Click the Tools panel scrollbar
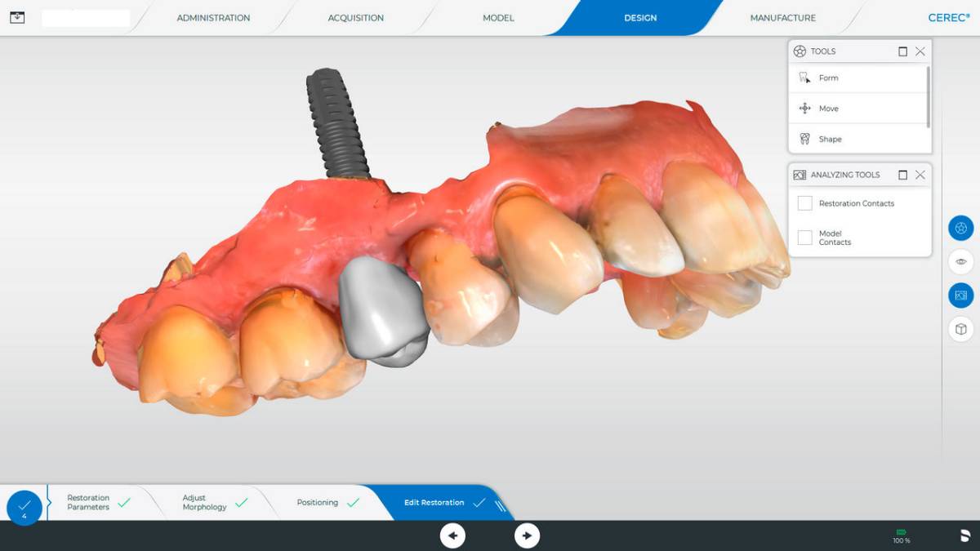The image size is (980, 551). (x=928, y=96)
